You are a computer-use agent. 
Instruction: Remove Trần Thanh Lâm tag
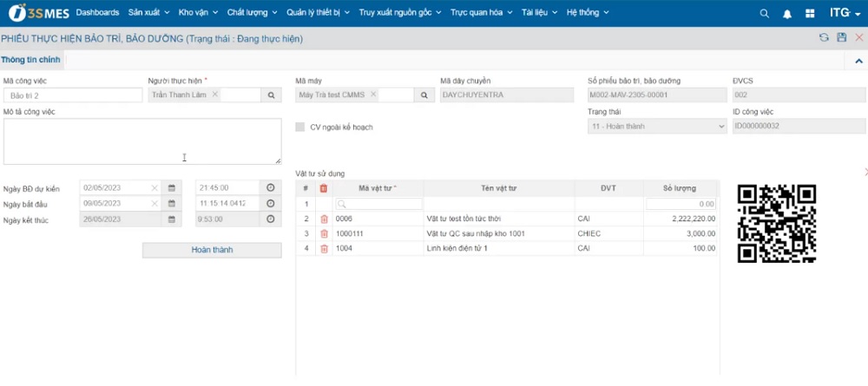pyautogui.click(x=215, y=95)
